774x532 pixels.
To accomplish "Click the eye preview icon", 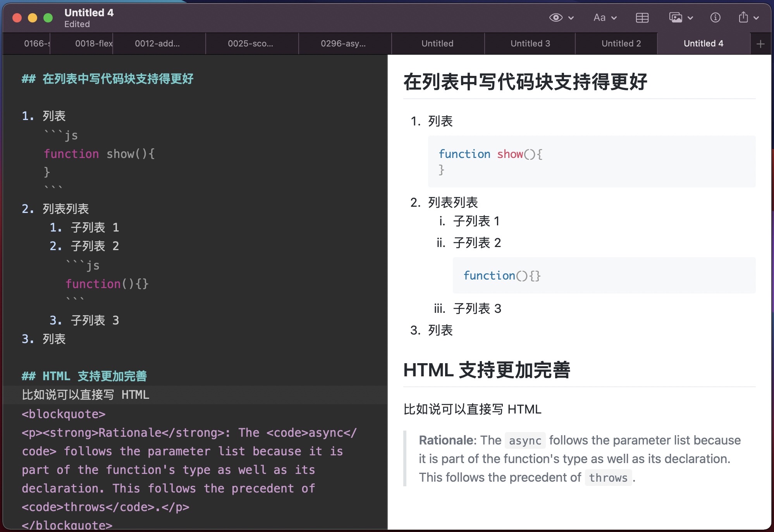I will click(x=556, y=18).
